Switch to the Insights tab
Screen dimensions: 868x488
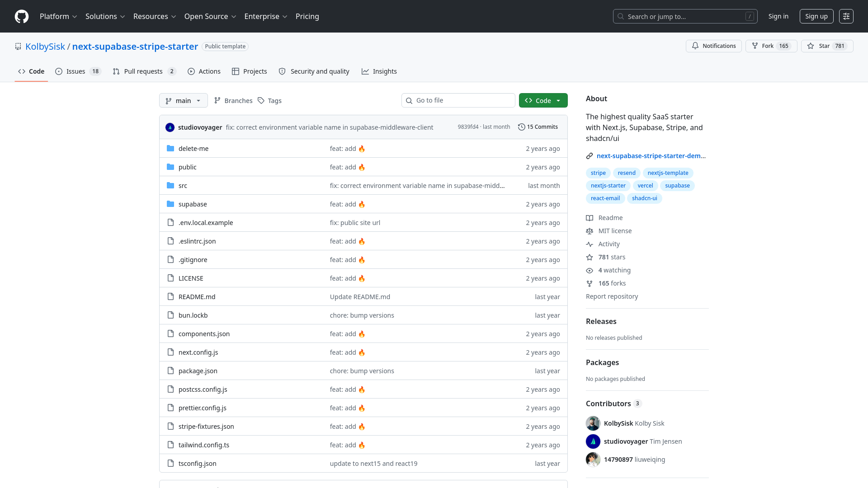coord(379,71)
